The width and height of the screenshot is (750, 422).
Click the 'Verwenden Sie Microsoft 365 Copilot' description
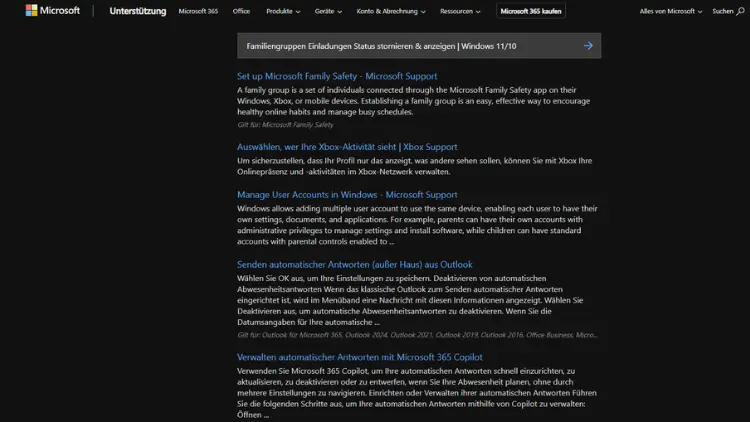pyautogui.click(x=417, y=393)
